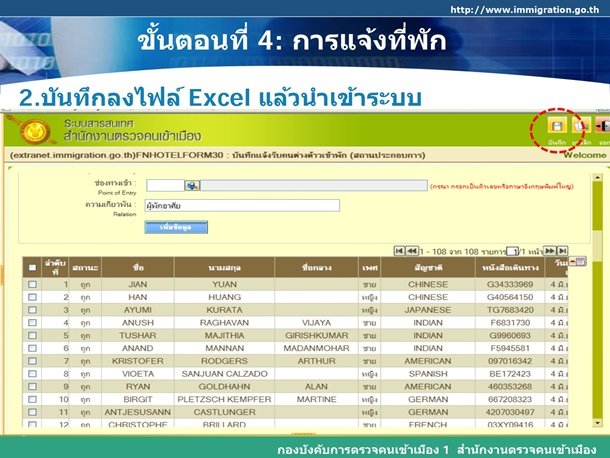Image resolution: width=610 pixels, height=458 pixels.
Task: Select the checkbox for AYUMI KURATA
Action: tap(32, 310)
